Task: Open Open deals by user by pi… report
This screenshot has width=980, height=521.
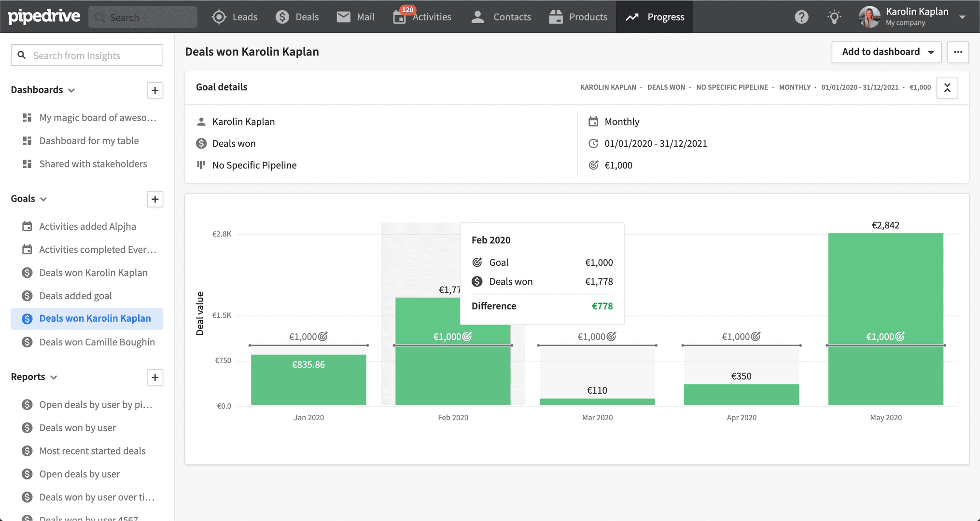Action: [x=87, y=405]
